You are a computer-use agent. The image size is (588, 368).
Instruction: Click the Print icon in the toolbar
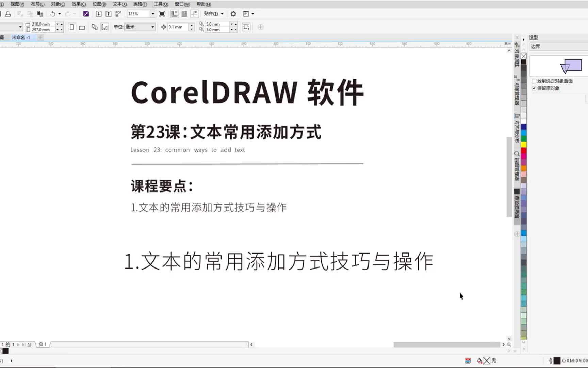coord(8,14)
